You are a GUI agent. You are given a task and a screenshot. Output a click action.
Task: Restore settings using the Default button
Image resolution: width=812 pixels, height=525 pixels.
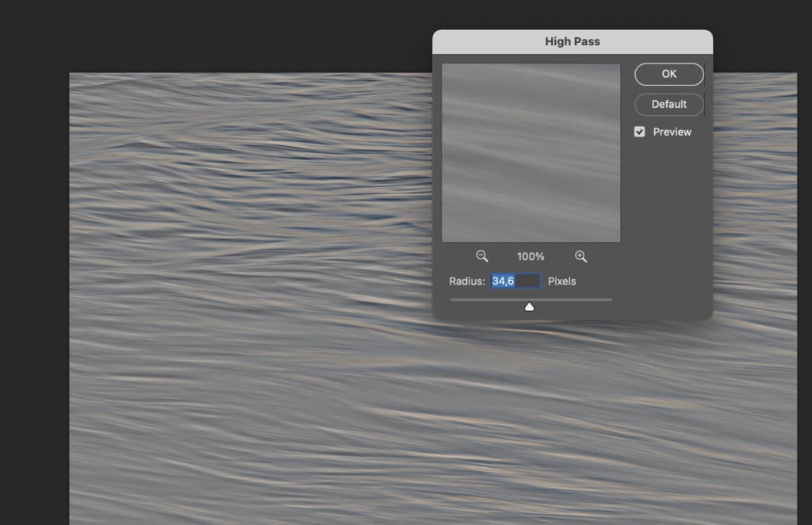668,104
